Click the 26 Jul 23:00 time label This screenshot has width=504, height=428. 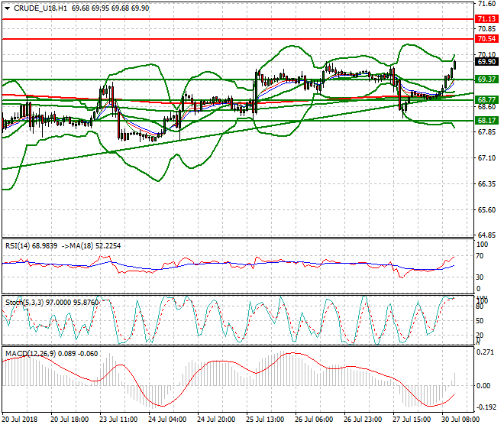pos(363,420)
